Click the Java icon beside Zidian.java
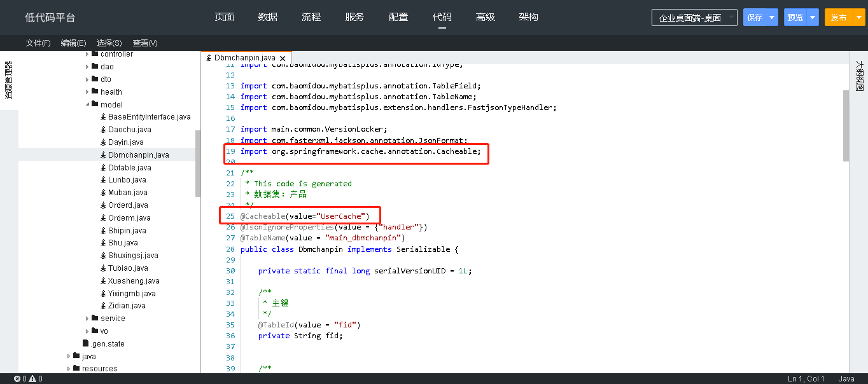This screenshot has width=868, height=384. (102, 306)
